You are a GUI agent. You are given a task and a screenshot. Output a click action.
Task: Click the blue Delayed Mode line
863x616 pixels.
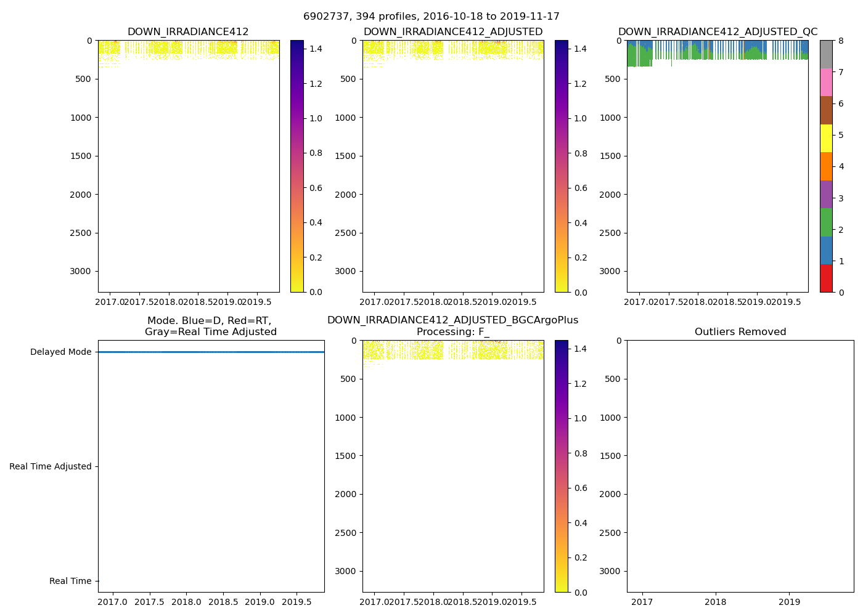211,352
